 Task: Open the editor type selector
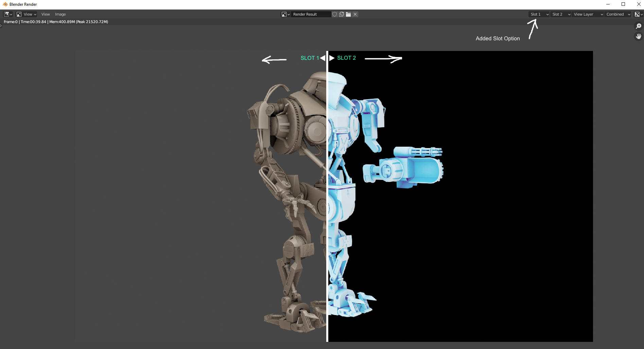click(x=8, y=14)
